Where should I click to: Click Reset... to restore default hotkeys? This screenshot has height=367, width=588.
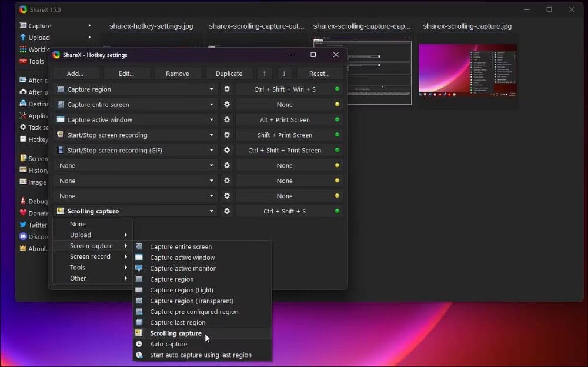pos(319,73)
